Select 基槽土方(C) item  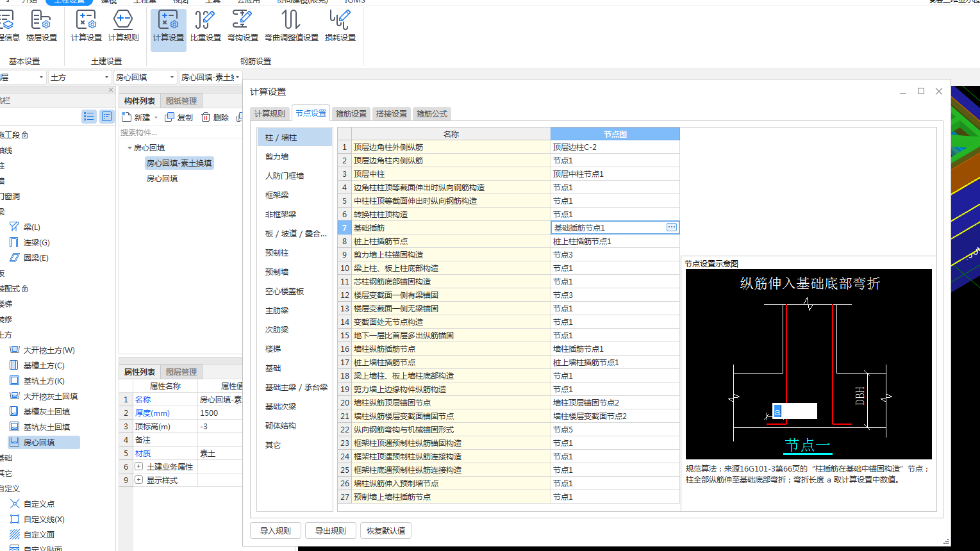(37, 365)
